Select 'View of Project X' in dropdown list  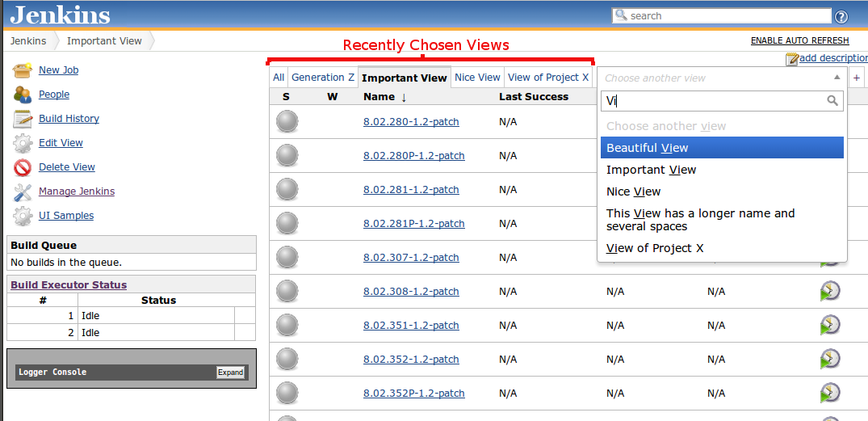coord(722,248)
